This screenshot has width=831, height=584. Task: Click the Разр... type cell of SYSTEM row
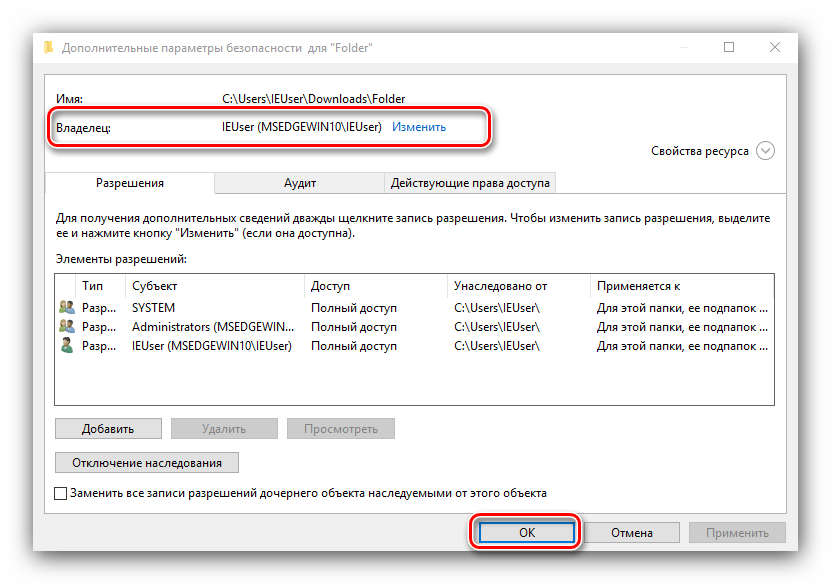coord(99,308)
